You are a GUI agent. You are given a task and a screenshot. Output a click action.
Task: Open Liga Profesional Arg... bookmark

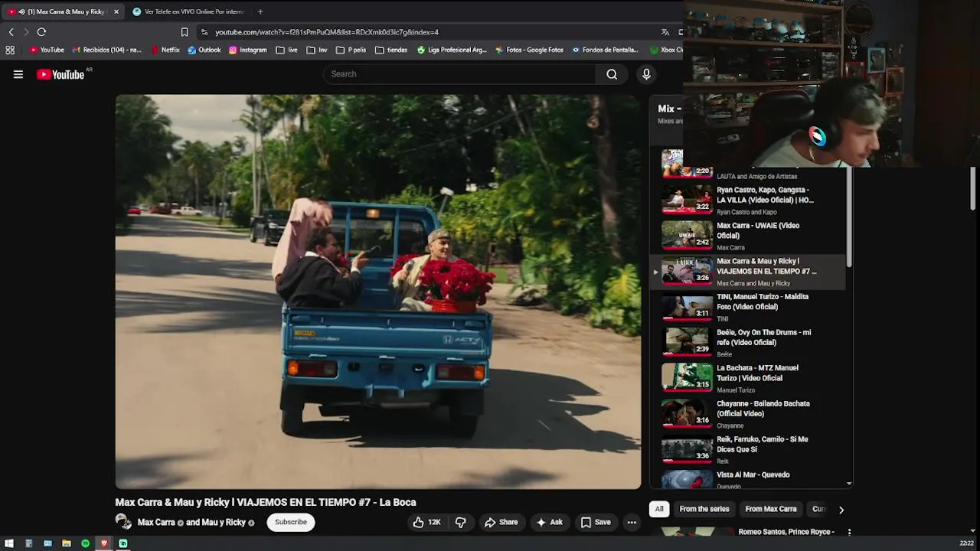pos(452,50)
